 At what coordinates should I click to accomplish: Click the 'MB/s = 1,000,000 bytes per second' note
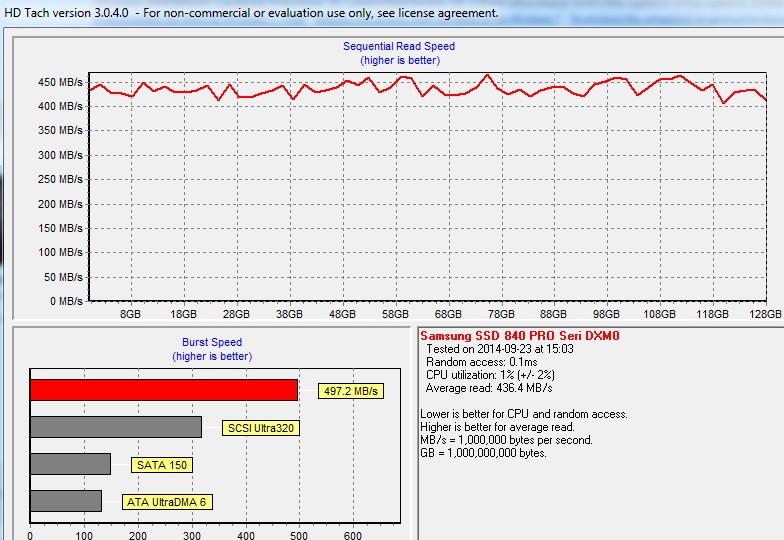tap(506, 440)
